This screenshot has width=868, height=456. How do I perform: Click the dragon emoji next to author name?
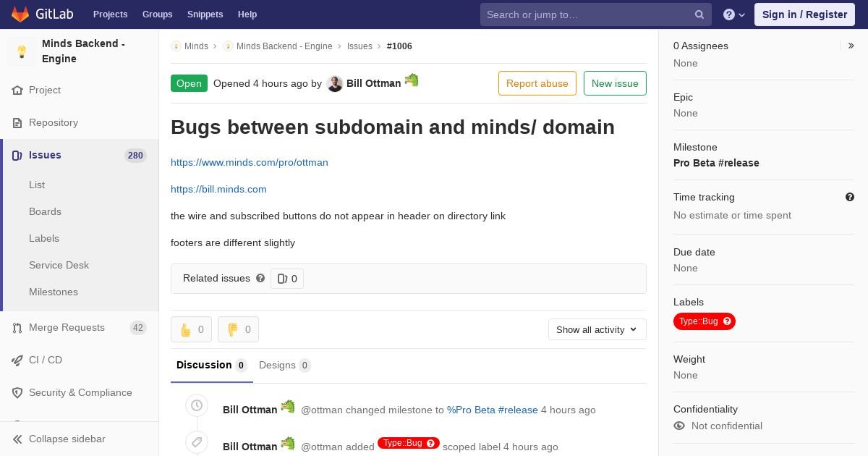pos(412,80)
